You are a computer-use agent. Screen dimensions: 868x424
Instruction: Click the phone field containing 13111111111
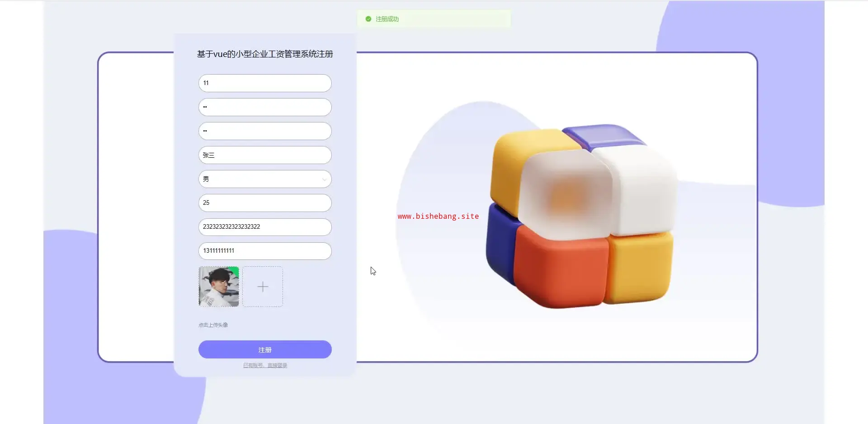(x=265, y=251)
